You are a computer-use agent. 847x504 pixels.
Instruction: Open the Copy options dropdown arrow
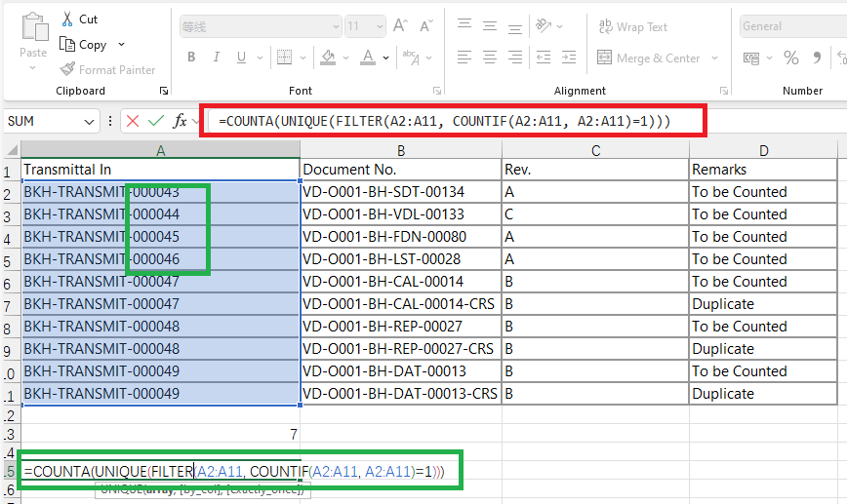click(x=122, y=44)
